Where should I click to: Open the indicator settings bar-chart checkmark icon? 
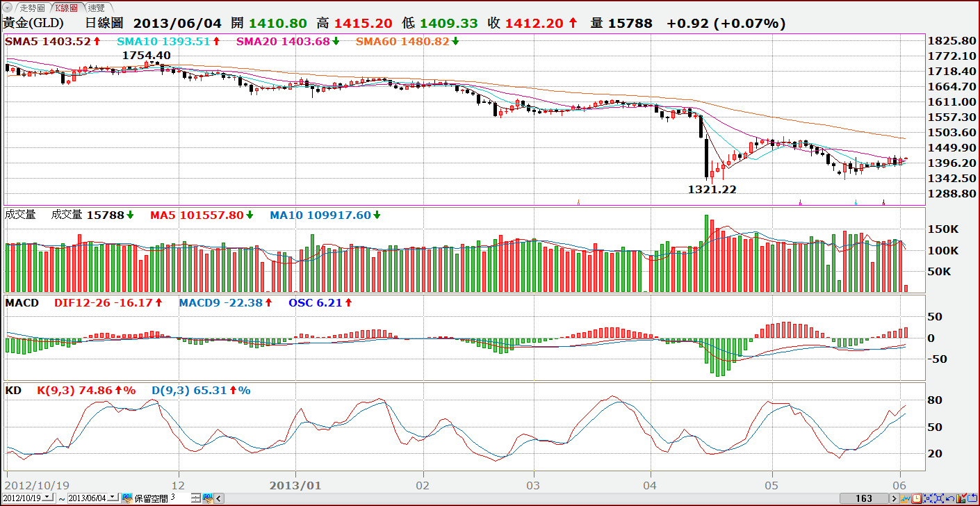(x=961, y=498)
